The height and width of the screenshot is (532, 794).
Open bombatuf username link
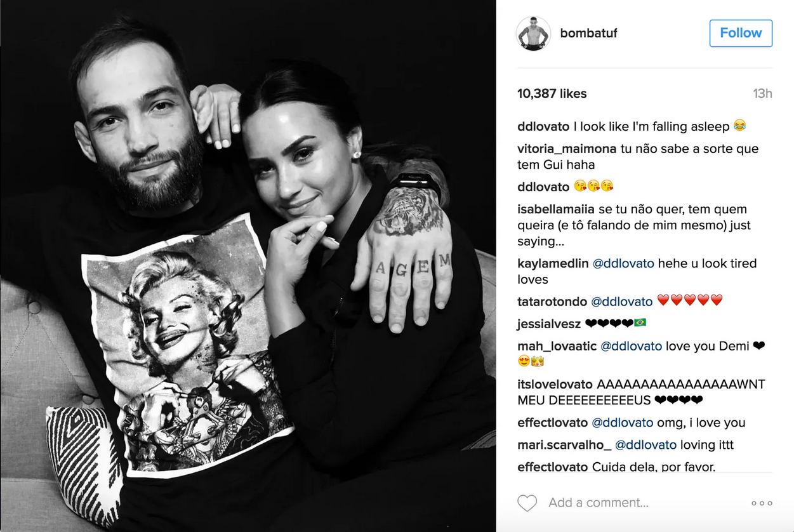(588, 34)
